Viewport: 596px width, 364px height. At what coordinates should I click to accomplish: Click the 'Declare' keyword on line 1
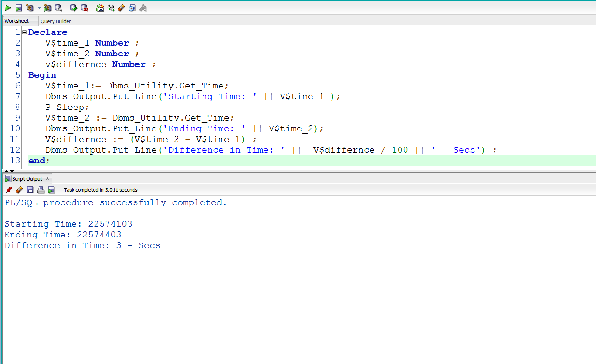(x=47, y=32)
